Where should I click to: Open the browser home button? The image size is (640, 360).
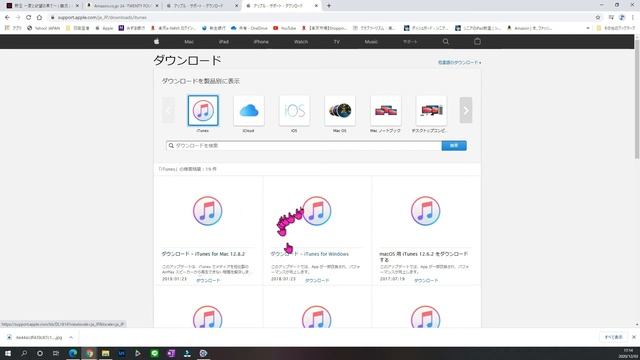(39, 18)
